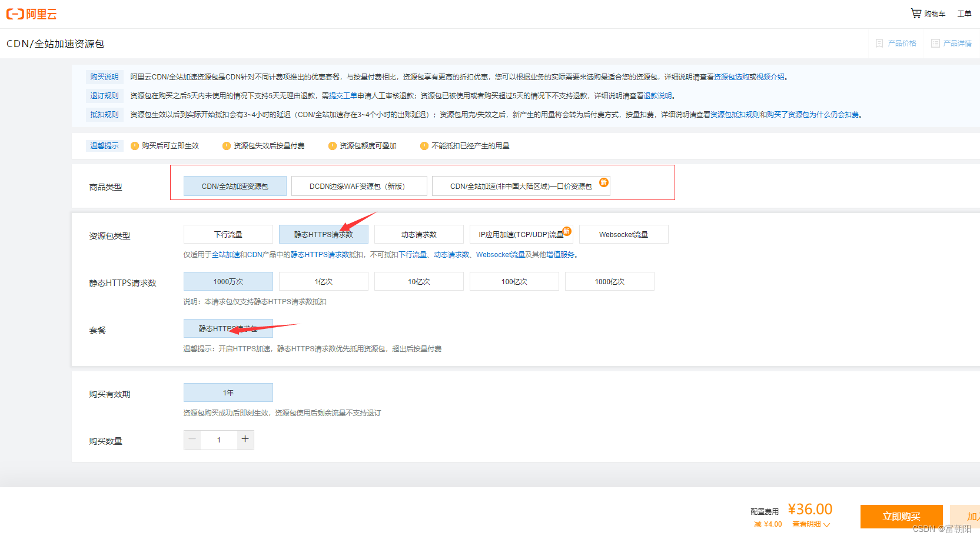This screenshot has height=539, width=980.
Task: Click the warning icon beside 资源包失效后按量付费
Action: (227, 146)
